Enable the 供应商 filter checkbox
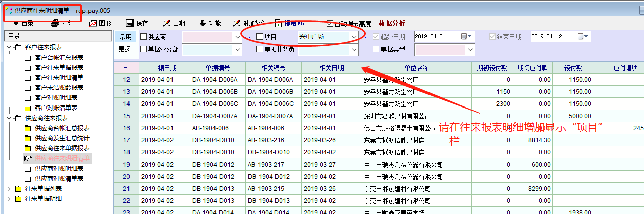 (144, 37)
